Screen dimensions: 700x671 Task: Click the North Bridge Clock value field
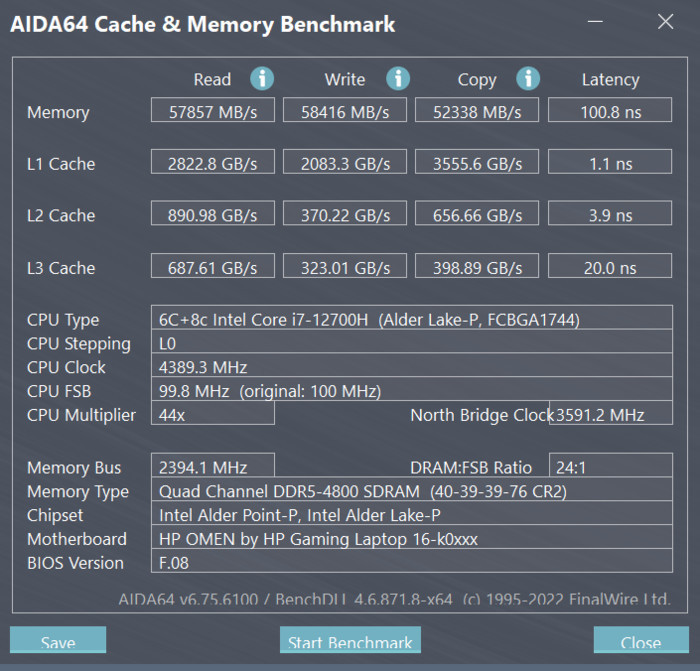611,413
